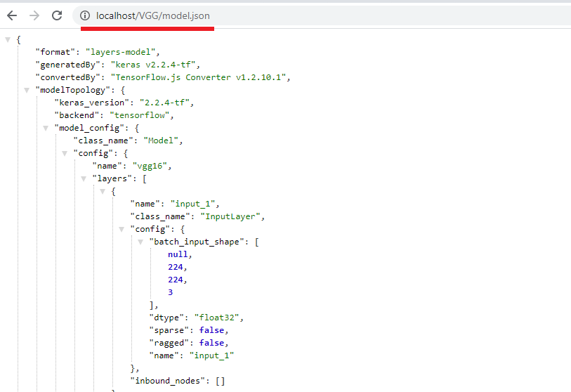Click the "Model" class_name value

161,141
